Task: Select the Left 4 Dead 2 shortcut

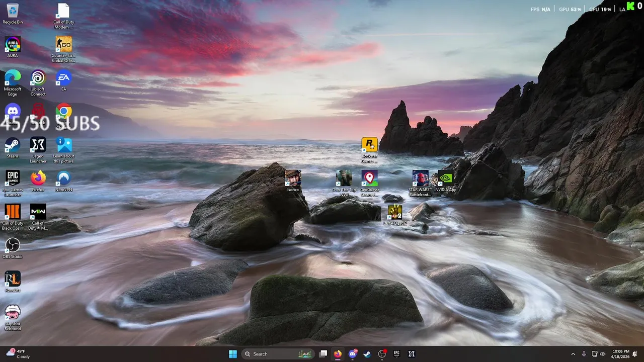Action: pos(395,215)
